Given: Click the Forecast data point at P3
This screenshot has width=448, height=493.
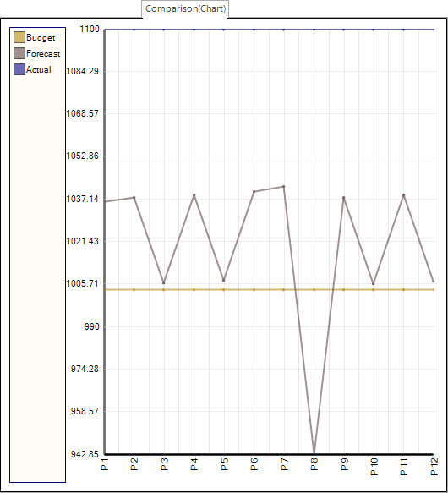Looking at the screenshot, I should click(x=163, y=282).
